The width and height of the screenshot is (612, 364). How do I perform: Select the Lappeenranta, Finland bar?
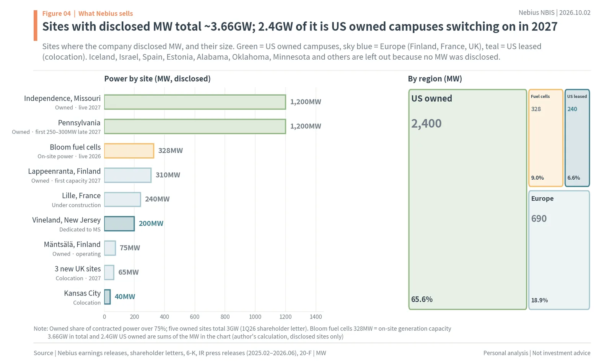(128, 175)
